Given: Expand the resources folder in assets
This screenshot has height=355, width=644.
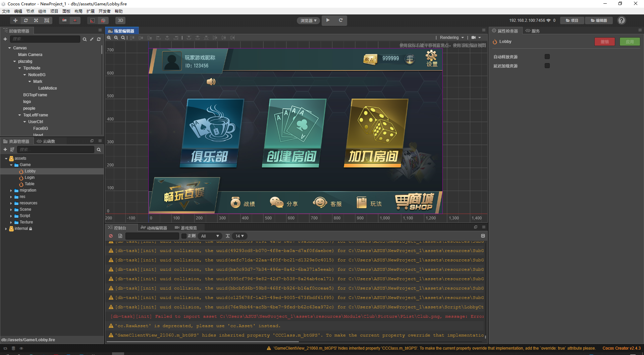Looking at the screenshot, I should 11,203.
